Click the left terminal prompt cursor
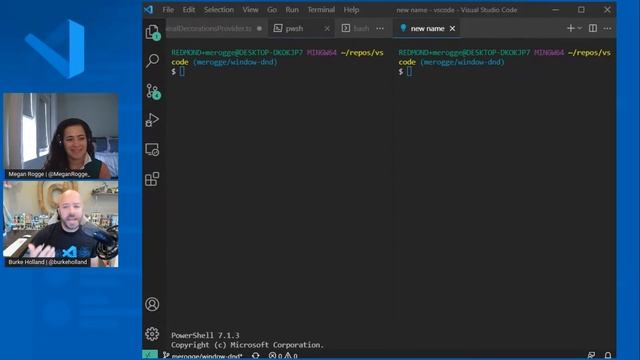Viewport: 640px width, 360px height. [x=182, y=71]
